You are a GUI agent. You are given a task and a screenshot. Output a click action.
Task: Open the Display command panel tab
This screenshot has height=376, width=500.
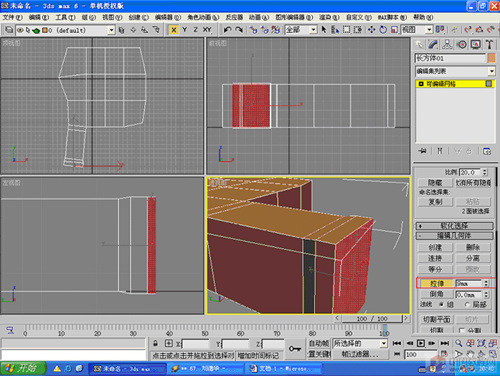(476, 44)
